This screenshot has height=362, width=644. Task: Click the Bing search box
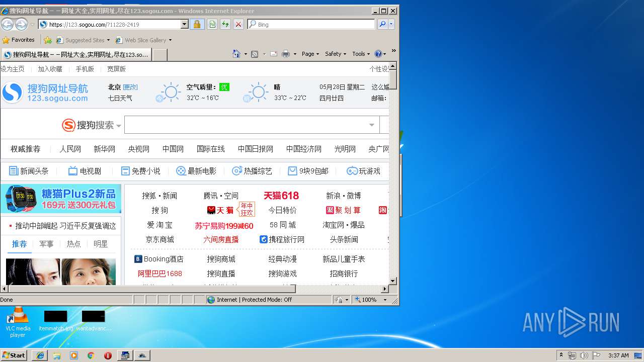[x=311, y=24]
